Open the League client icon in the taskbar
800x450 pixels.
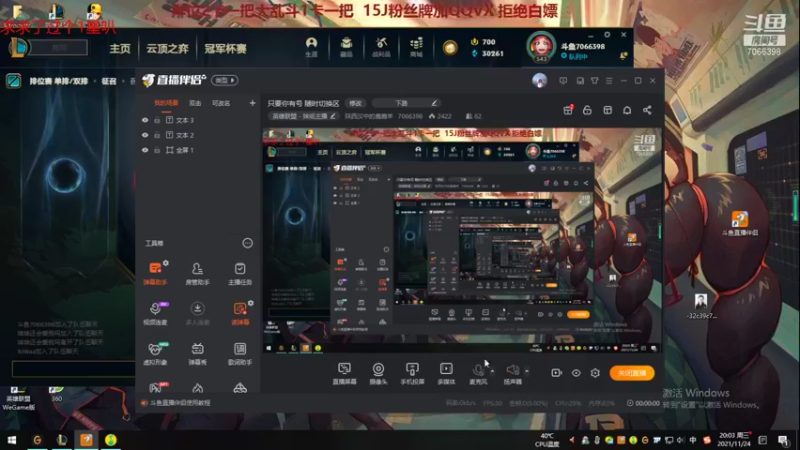point(62,440)
